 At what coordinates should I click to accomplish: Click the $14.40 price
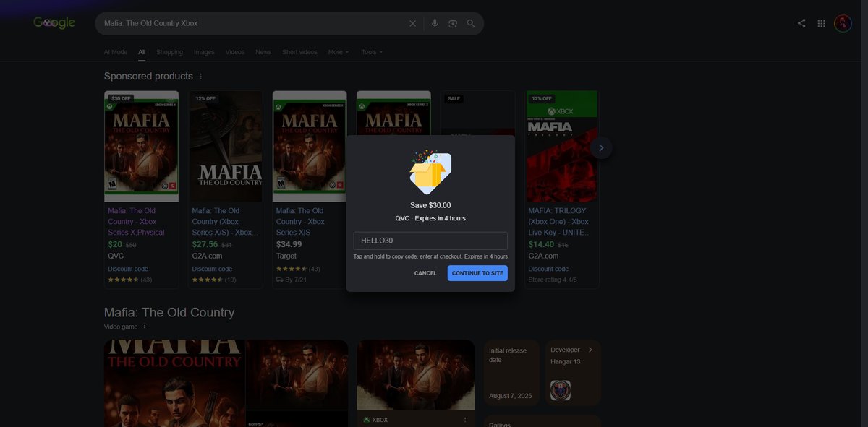pyautogui.click(x=541, y=244)
